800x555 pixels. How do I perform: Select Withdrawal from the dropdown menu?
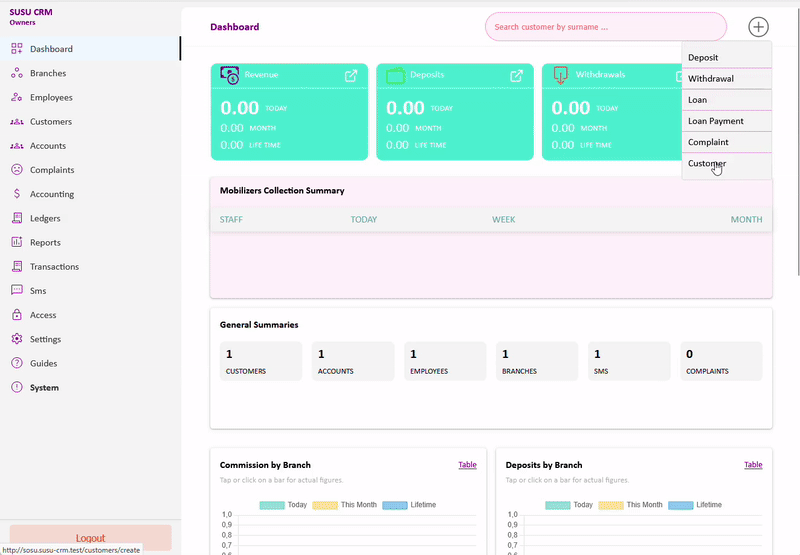(711, 79)
